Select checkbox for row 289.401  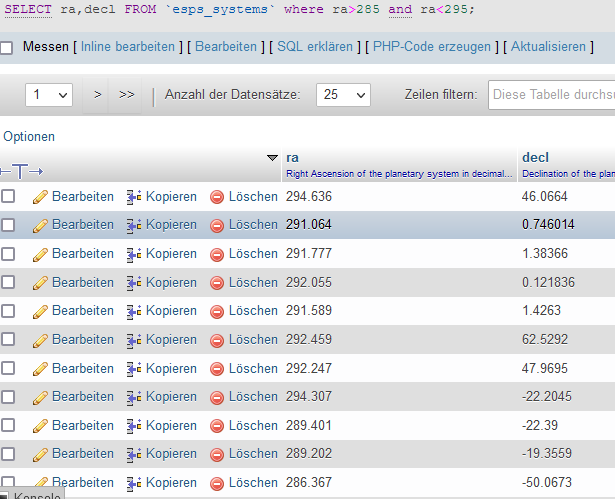pyautogui.click(x=7, y=425)
